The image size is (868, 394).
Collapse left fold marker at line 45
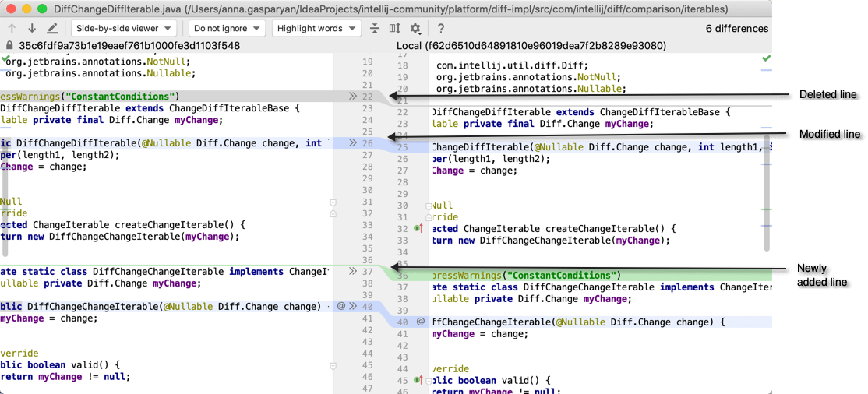pyautogui.click(x=333, y=366)
